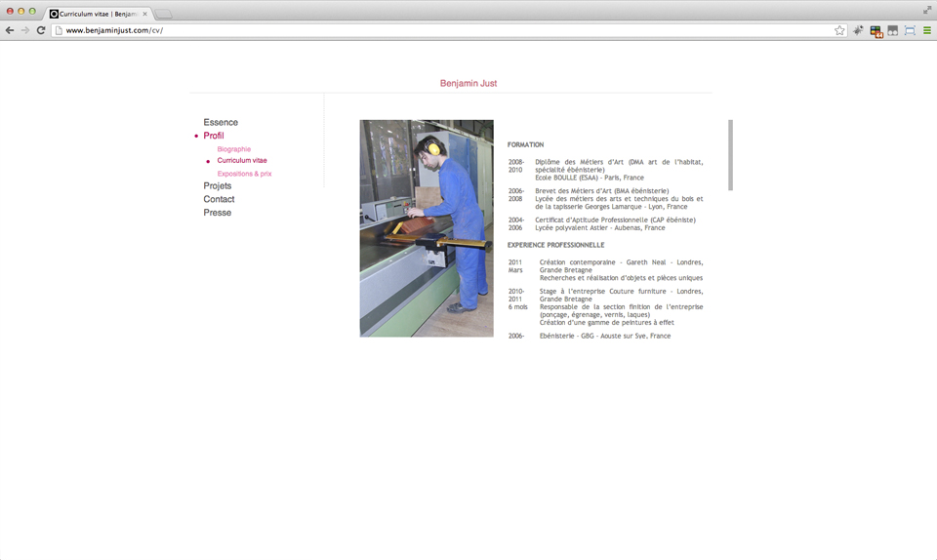The width and height of the screenshot is (937, 560).
Task: Click the Certificat d'Aptitude Professionnelle line
Action: tap(615, 220)
